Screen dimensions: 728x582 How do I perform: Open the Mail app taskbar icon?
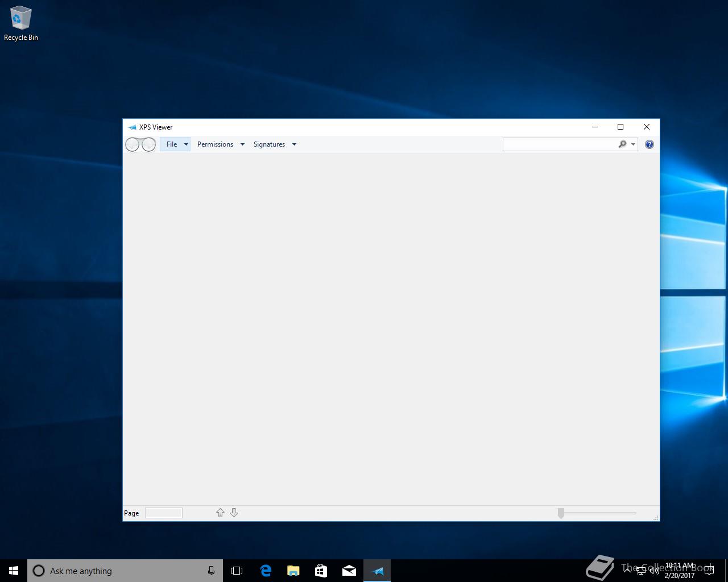point(349,571)
